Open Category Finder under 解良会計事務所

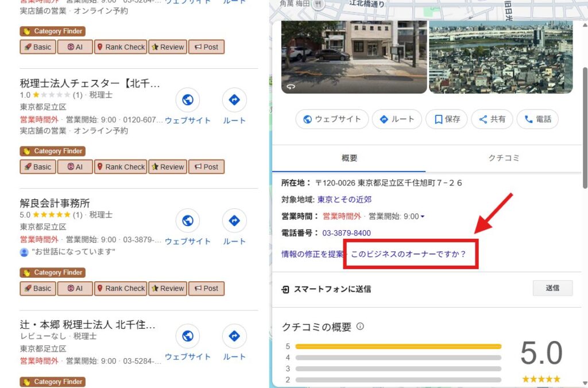click(53, 273)
